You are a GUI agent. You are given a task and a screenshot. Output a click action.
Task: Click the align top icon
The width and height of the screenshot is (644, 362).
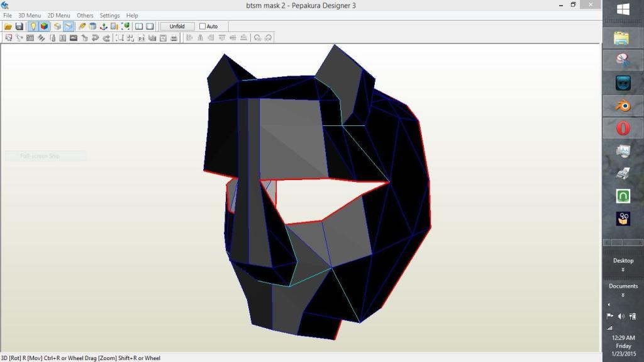click(x=222, y=38)
